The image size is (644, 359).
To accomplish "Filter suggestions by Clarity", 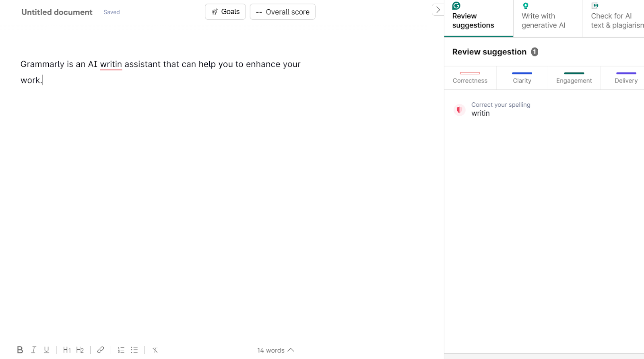I will (x=522, y=78).
